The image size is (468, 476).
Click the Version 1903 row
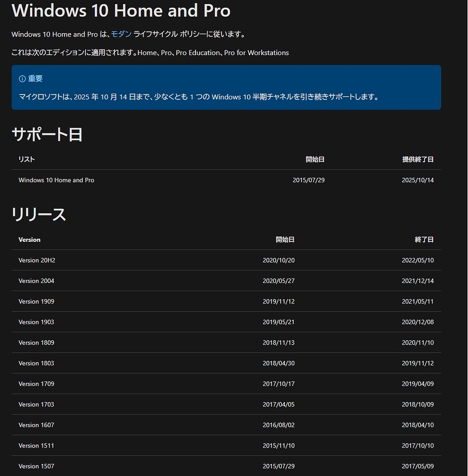click(x=226, y=322)
